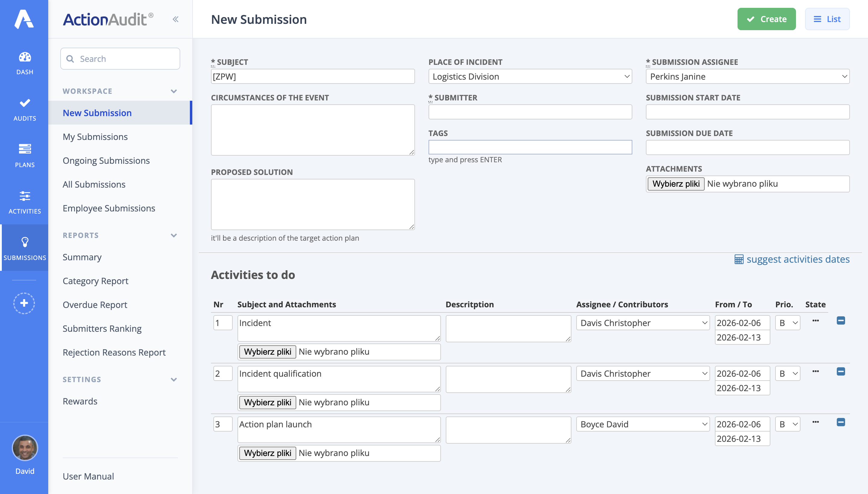Create the new submission

pyautogui.click(x=766, y=19)
